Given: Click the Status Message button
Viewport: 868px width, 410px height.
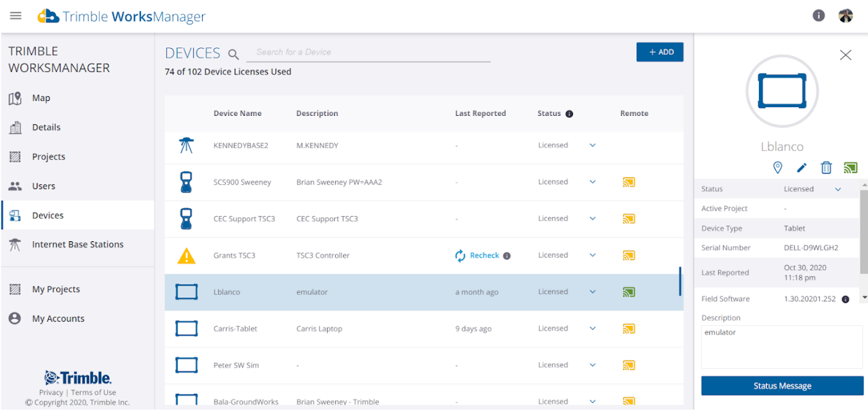Looking at the screenshot, I should pos(782,386).
